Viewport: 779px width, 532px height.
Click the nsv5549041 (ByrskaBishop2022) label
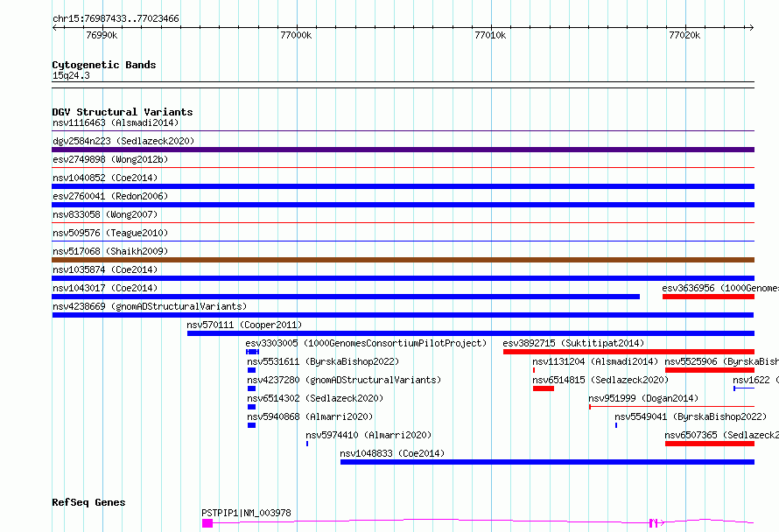pos(691,416)
